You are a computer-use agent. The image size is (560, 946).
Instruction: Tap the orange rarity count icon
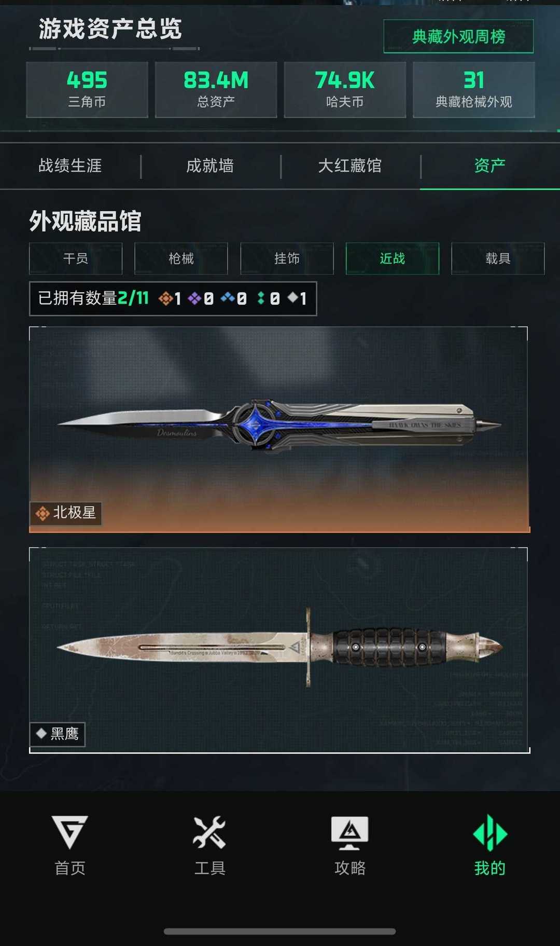[165, 298]
